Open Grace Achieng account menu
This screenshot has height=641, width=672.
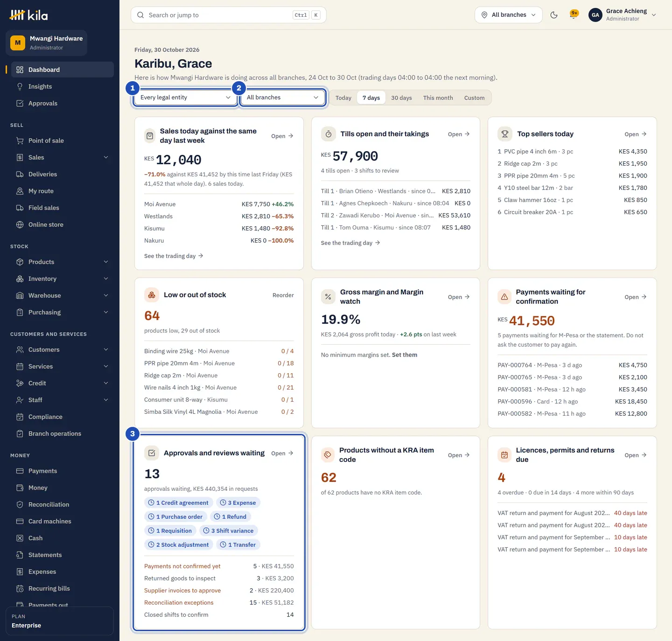623,15
